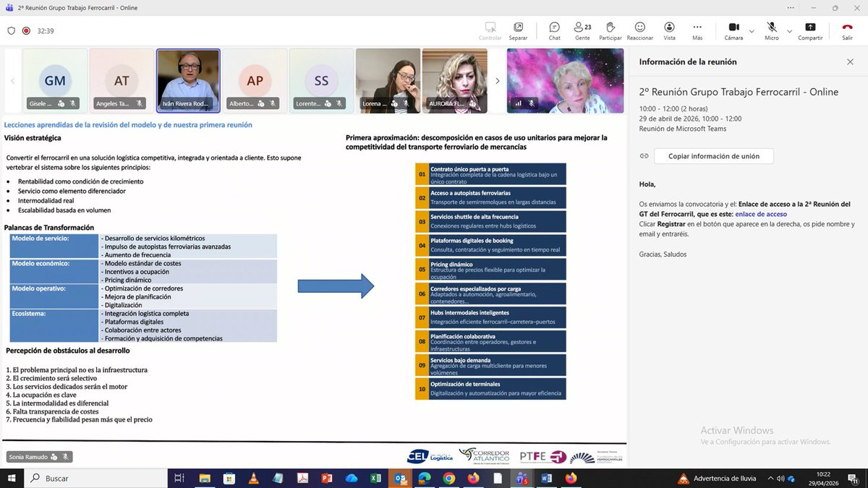Show previous participants in video strip
The height and width of the screenshot is (488, 868).
pos(12,81)
